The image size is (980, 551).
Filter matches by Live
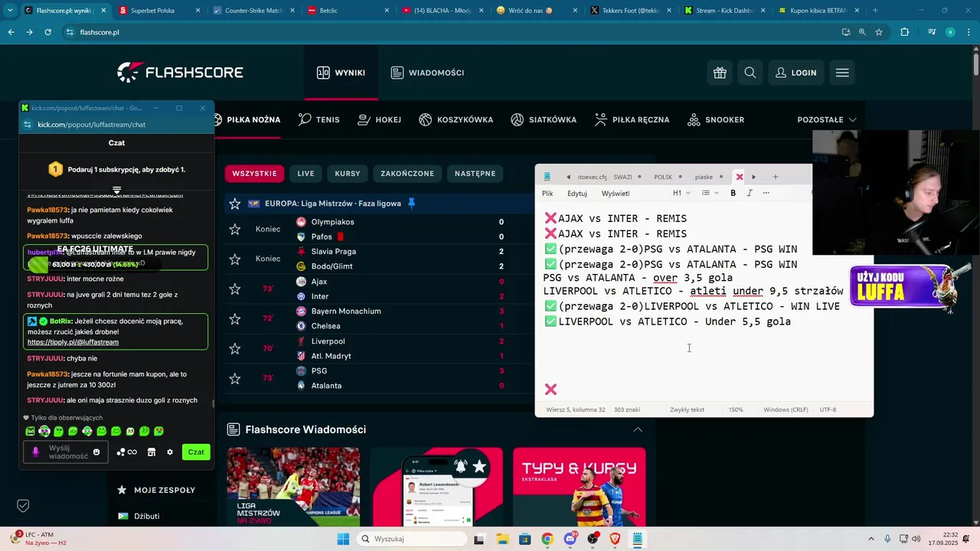pos(305,174)
